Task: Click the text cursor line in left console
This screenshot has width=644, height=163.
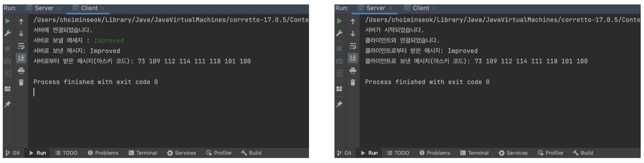Action: pos(34,92)
